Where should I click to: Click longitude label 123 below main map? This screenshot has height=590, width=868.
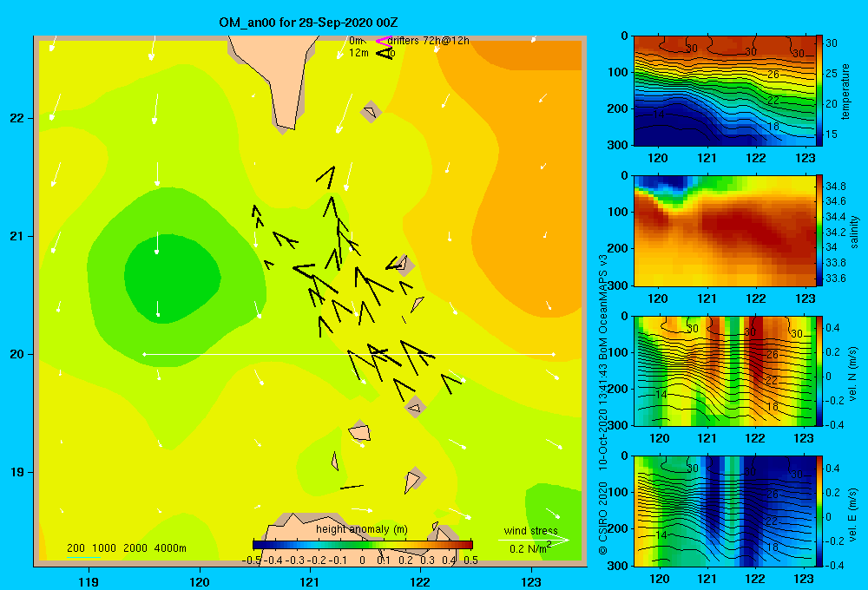(x=531, y=581)
